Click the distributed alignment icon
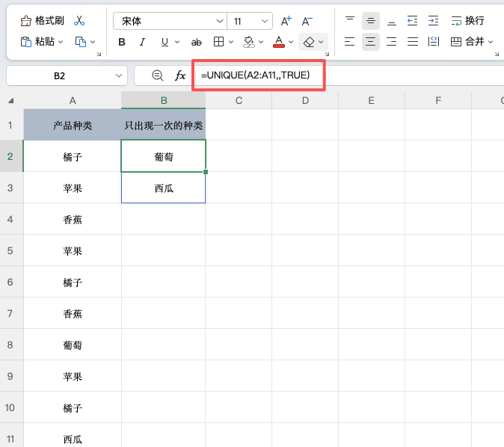Image resolution: width=504 pixels, height=447 pixels. pos(433,42)
